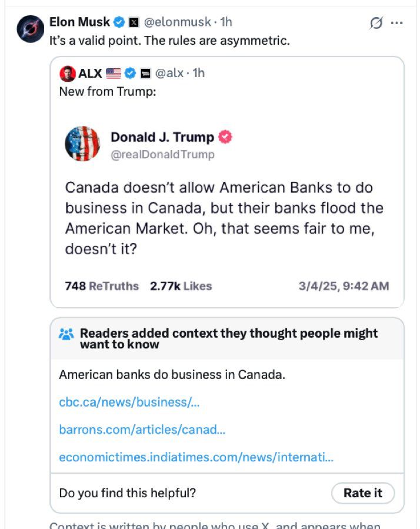
Task: Open the quoted post text 'New from Trump:'
Action: [108, 91]
